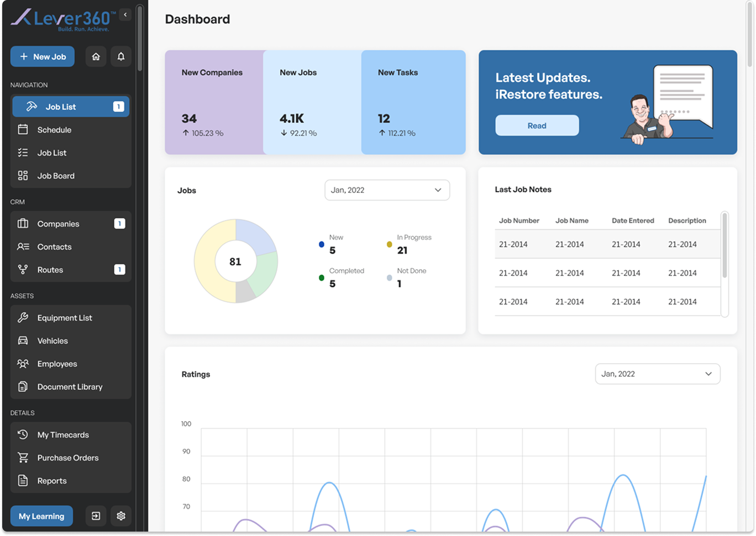Click the '81' total in the donut center

tap(235, 262)
